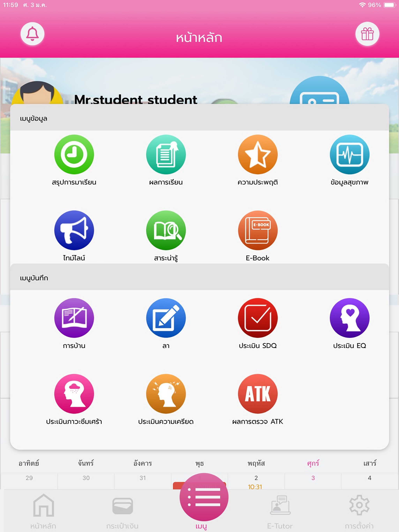Viewport: 399px width, 532px height.
Task: Open the knowledge book-search icon
Action: (x=166, y=230)
